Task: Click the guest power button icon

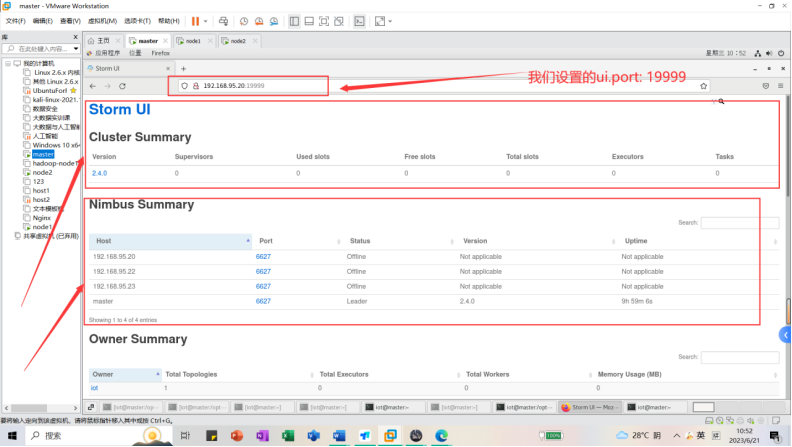Action: (x=781, y=53)
